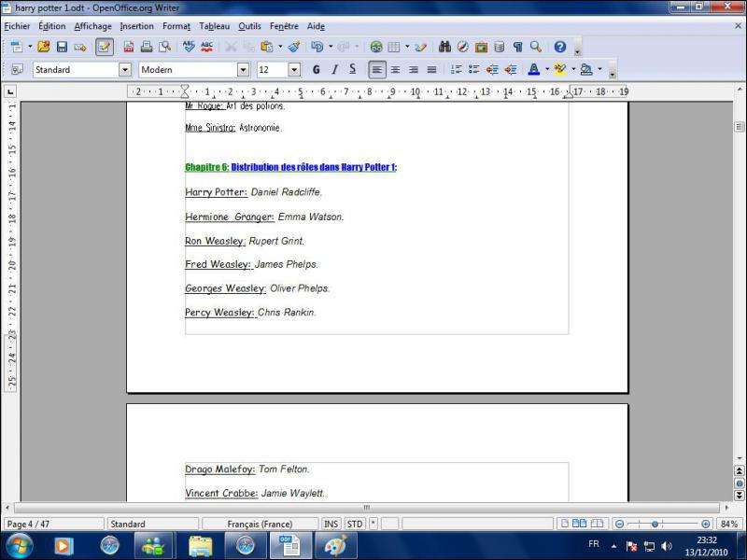Create a new document with the New icon

[17, 47]
